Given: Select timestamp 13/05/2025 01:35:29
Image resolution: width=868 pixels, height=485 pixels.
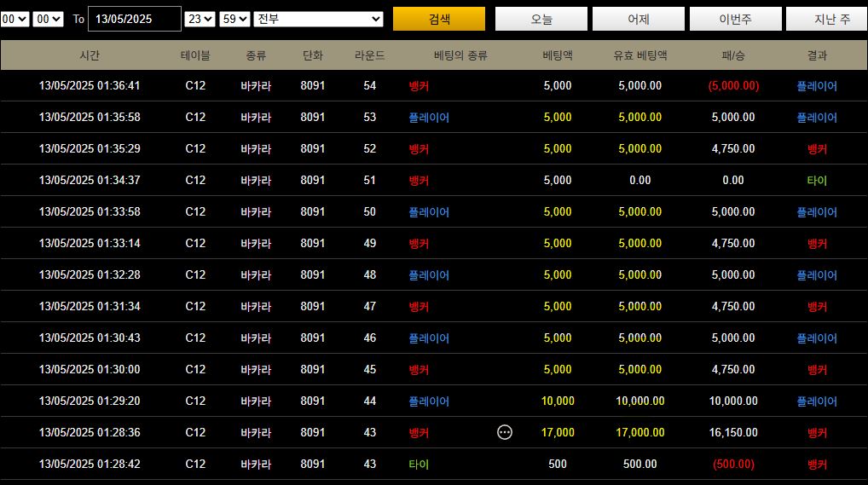Looking at the screenshot, I should pyautogui.click(x=90, y=148).
